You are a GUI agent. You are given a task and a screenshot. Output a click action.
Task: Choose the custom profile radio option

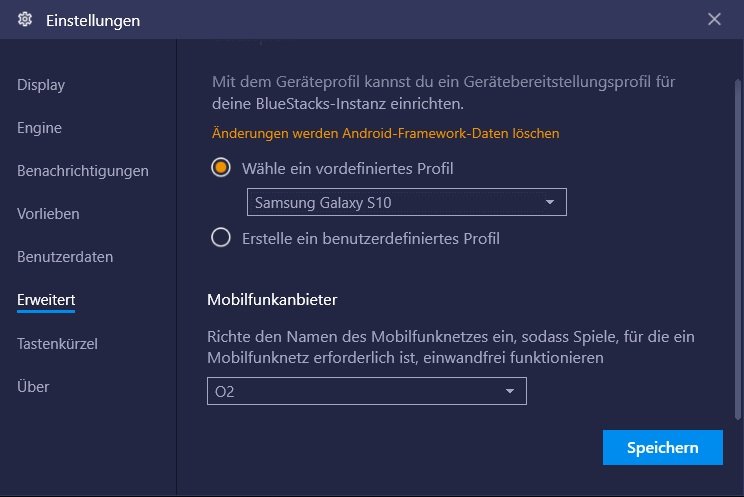tap(221, 238)
